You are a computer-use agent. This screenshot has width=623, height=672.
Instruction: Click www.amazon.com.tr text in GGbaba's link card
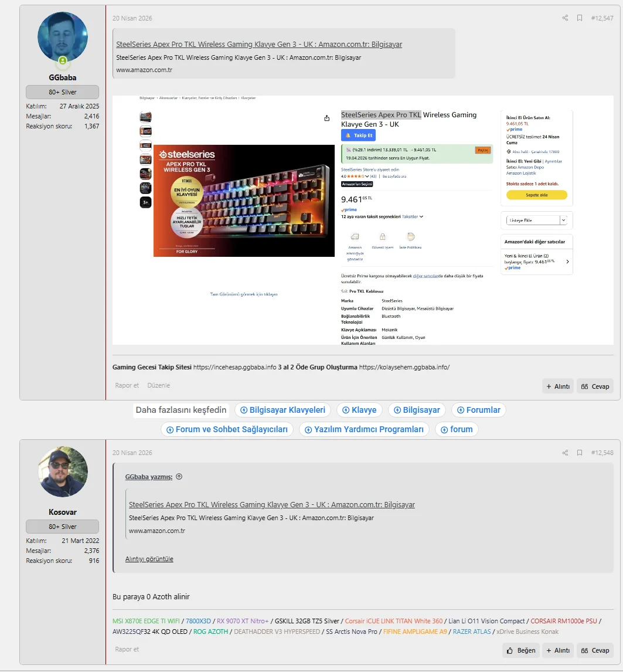tap(144, 70)
